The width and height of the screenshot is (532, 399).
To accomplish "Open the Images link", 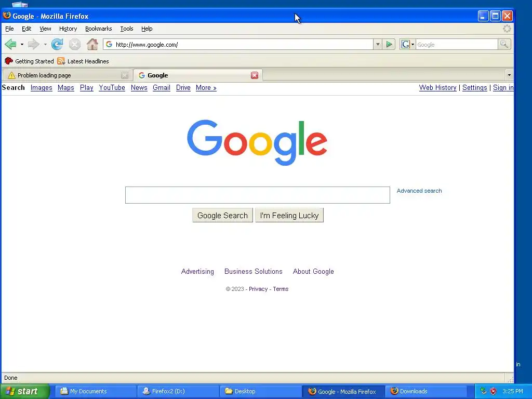I will [42, 87].
